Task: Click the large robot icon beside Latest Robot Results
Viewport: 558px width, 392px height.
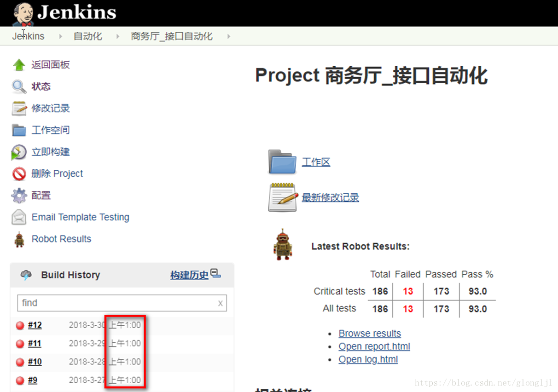Action: tap(283, 245)
